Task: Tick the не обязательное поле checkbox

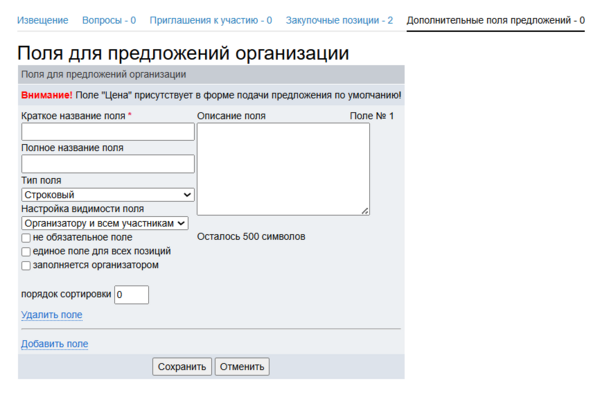Action: click(26, 238)
